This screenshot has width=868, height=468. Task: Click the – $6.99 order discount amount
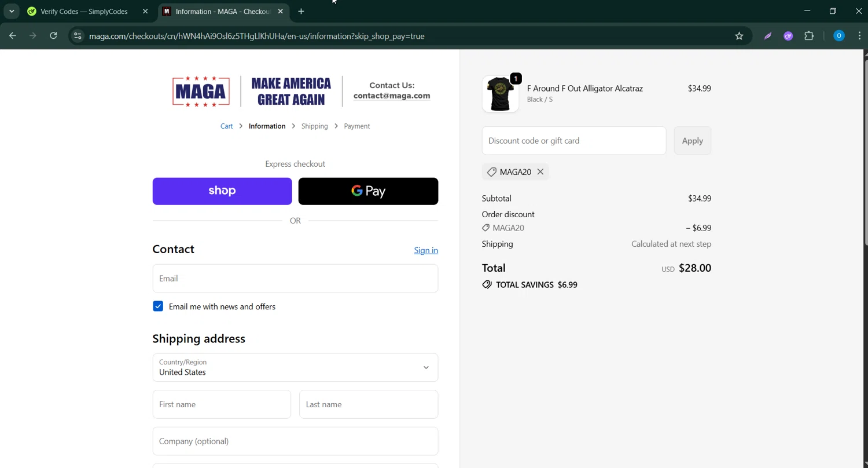tap(698, 228)
